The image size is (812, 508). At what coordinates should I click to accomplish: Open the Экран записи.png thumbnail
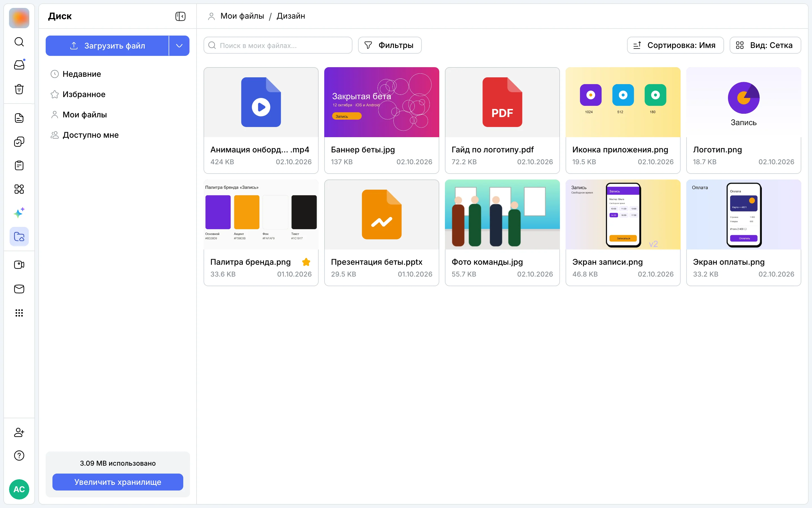point(623,214)
